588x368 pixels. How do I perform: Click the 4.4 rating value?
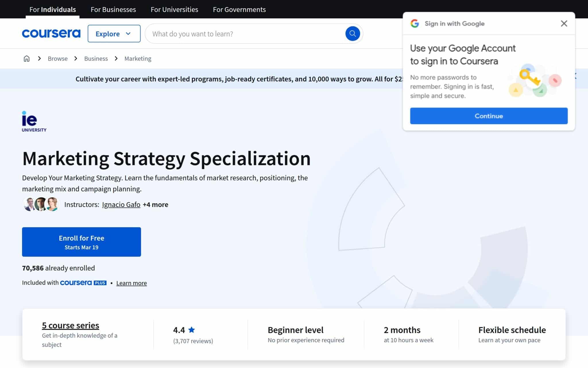coord(179,330)
